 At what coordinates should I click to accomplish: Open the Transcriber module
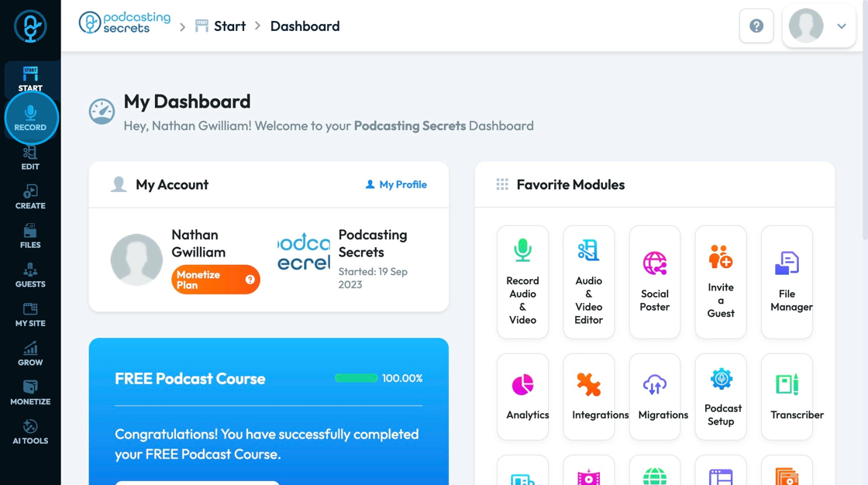(787, 397)
